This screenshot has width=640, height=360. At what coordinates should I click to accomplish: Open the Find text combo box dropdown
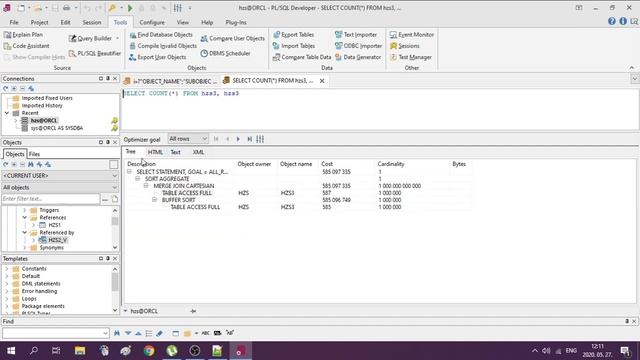pos(105,333)
